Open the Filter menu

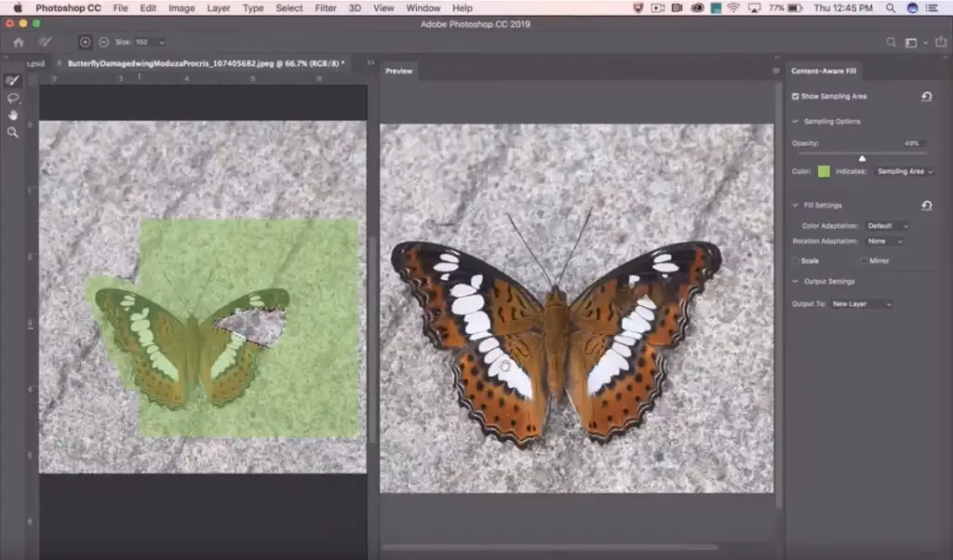(325, 7)
